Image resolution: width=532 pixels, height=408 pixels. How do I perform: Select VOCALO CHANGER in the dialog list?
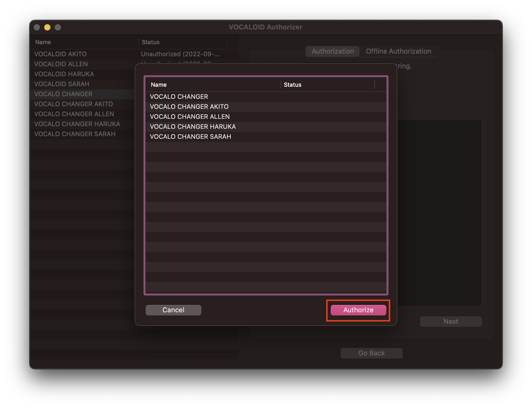[x=179, y=96]
